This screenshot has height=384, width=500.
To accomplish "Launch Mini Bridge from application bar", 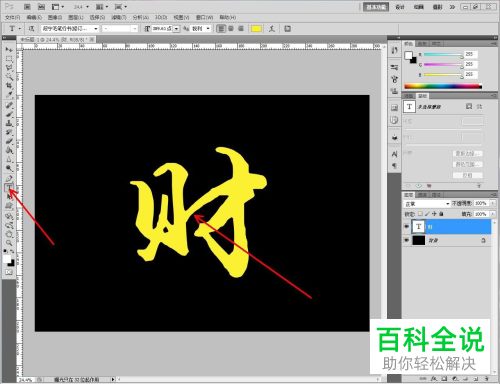I will point(41,7).
